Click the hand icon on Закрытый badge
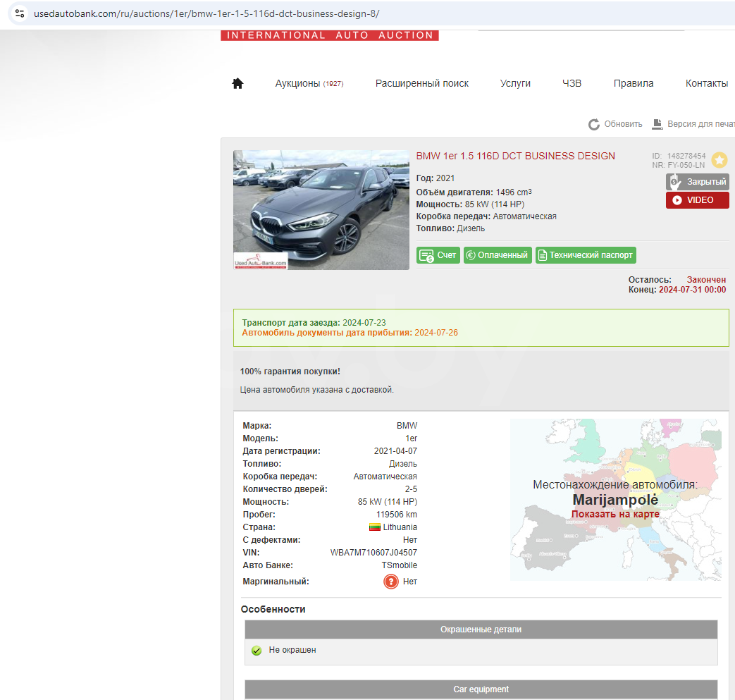 pos(675,181)
